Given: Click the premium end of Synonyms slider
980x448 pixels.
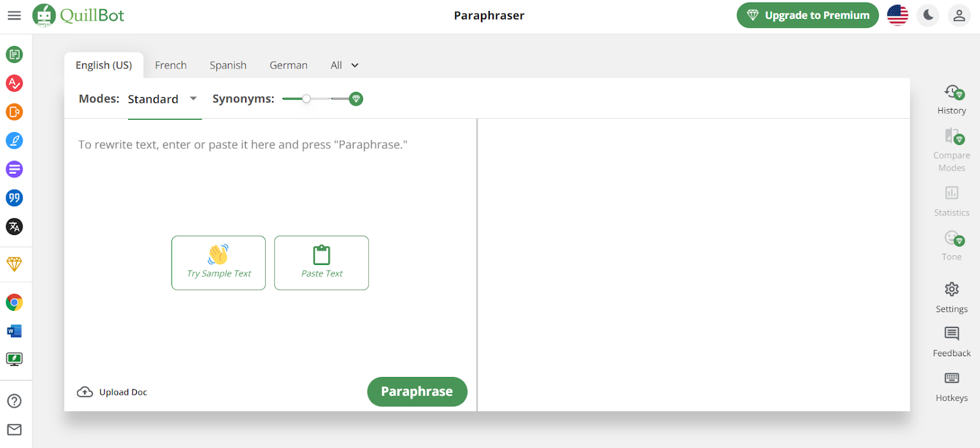Looking at the screenshot, I should tap(356, 99).
